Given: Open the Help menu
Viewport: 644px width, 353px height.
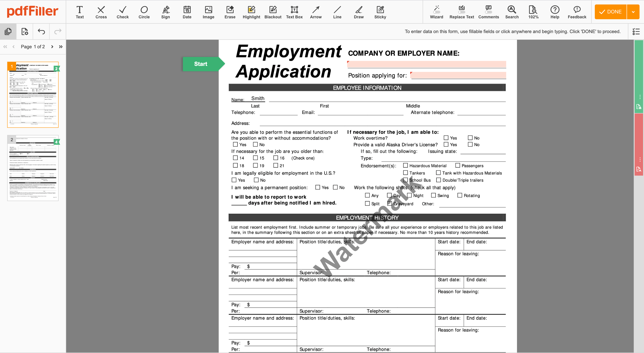Looking at the screenshot, I should [x=555, y=12].
